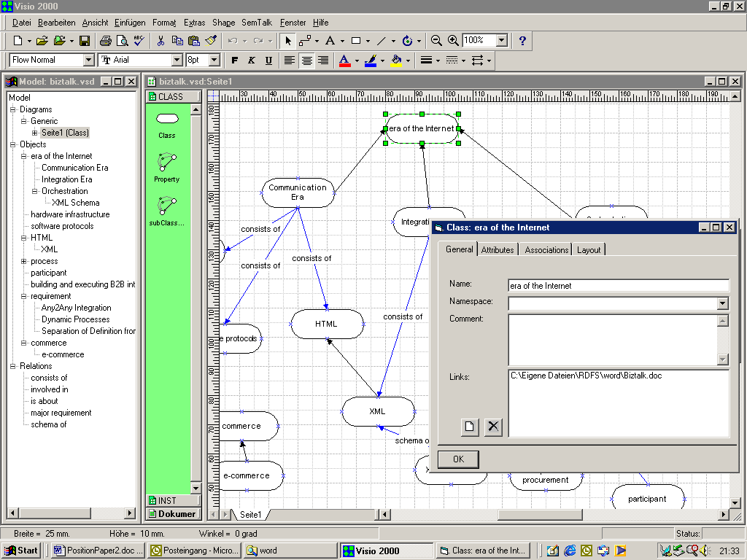Screen dimensions: 747x560
Task: Select the Pointer tool
Action: (x=288, y=41)
